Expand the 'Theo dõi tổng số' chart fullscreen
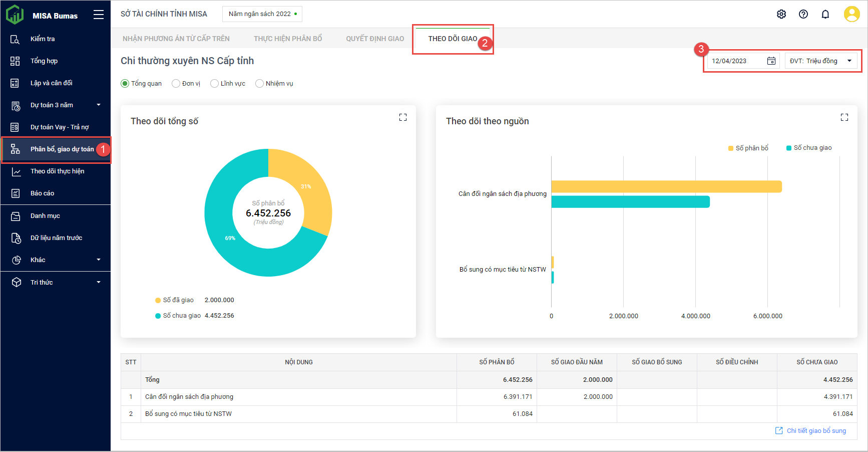 [x=402, y=117]
